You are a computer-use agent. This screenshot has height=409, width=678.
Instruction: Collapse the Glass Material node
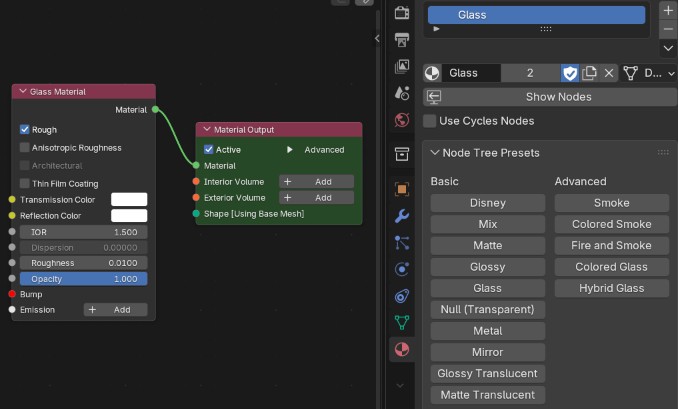click(x=23, y=91)
